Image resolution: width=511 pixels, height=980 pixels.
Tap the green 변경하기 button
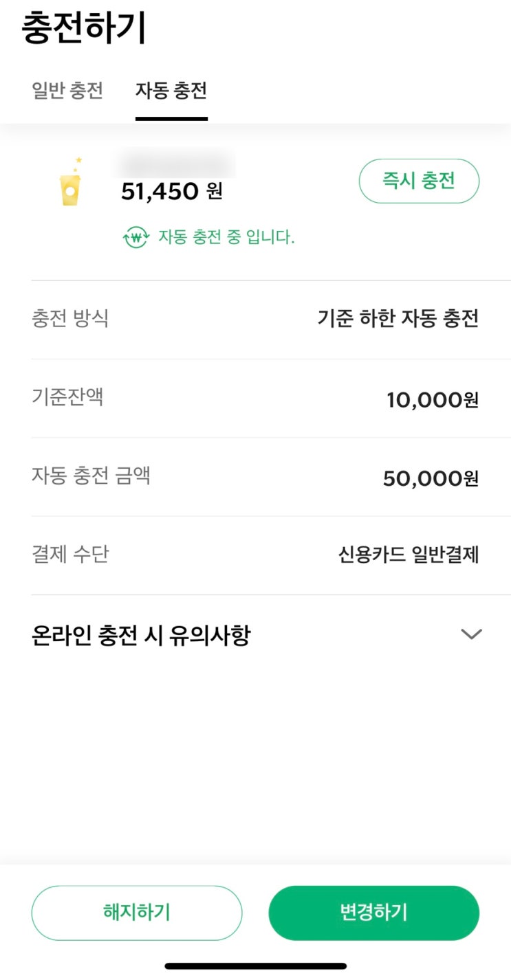click(373, 913)
